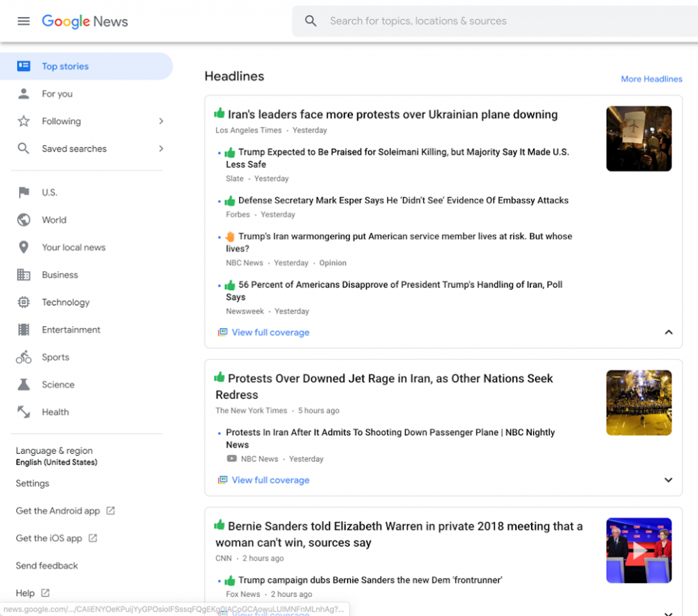Click the Your local news pin icon

24,247
